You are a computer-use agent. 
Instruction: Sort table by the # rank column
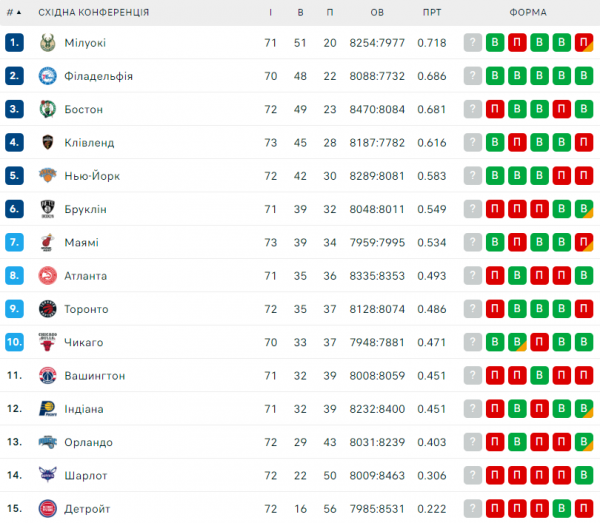coord(14,12)
